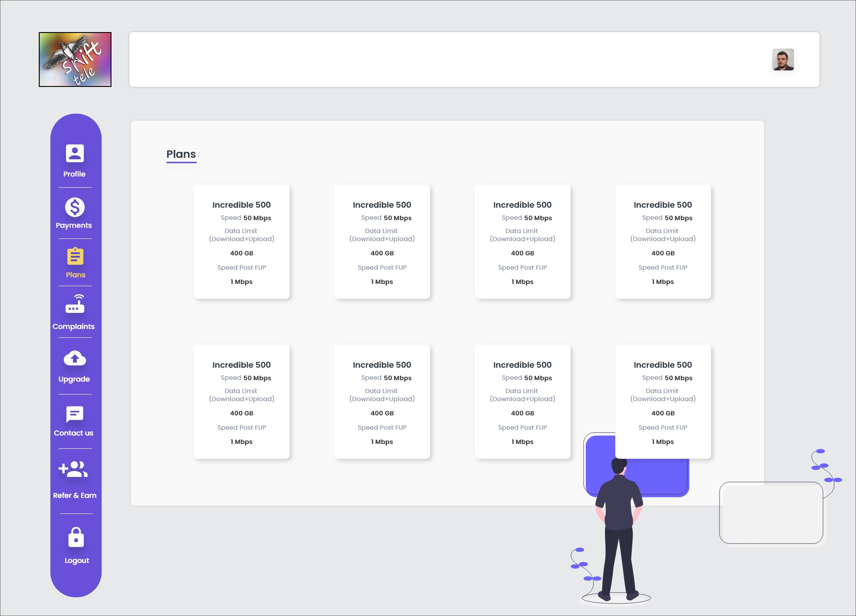Click the Plans section heading
This screenshot has width=856, height=616.
pos(181,154)
